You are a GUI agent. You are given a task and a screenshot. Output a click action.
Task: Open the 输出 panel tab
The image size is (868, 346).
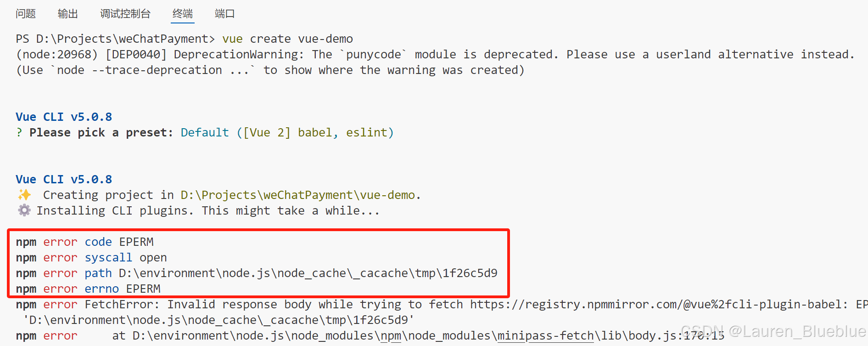(68, 14)
